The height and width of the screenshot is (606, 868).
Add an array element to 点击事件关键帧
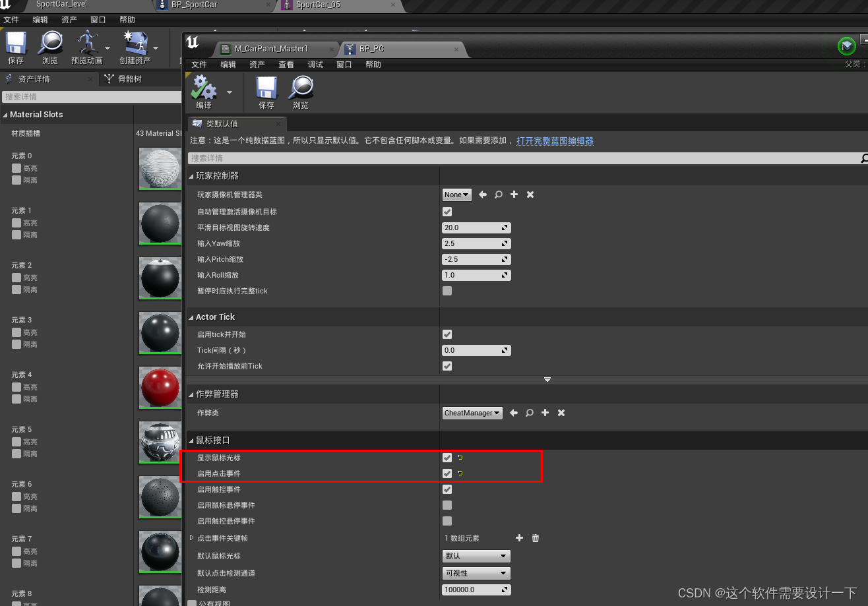(x=520, y=538)
